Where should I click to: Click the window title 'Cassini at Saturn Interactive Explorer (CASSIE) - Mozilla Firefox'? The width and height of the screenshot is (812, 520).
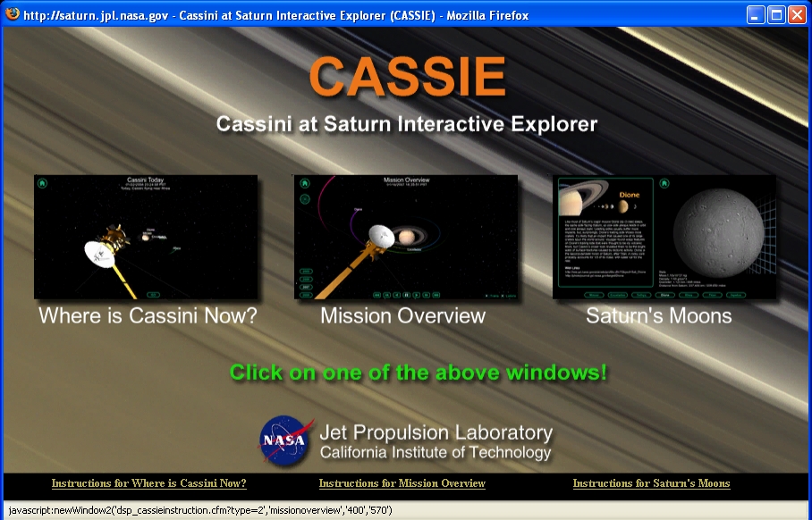pyautogui.click(x=354, y=15)
